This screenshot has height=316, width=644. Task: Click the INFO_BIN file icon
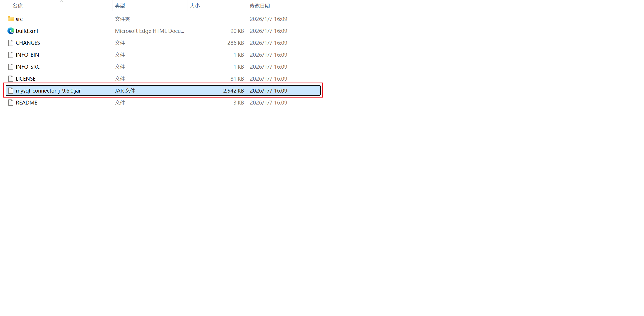click(11, 55)
